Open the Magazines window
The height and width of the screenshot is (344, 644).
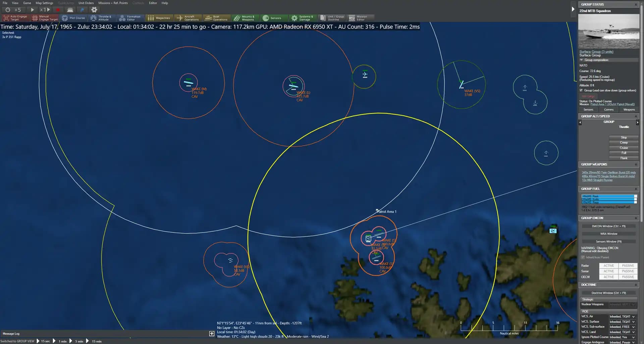click(x=159, y=18)
